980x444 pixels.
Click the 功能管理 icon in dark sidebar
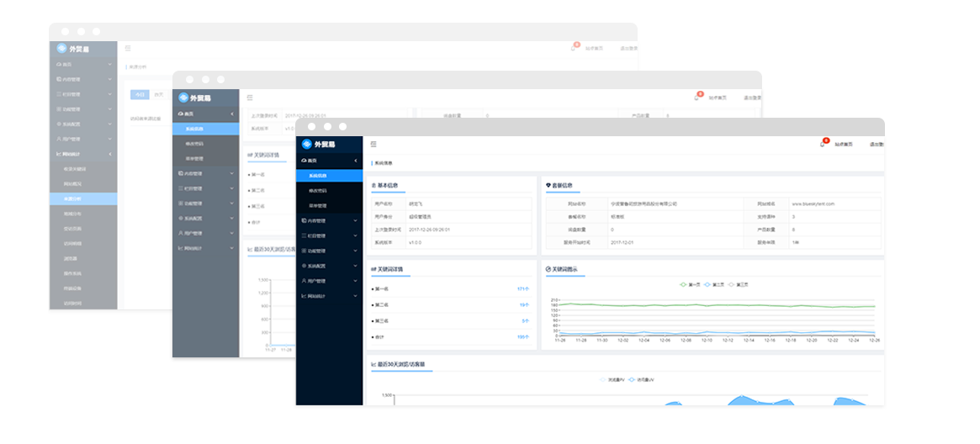(x=304, y=251)
